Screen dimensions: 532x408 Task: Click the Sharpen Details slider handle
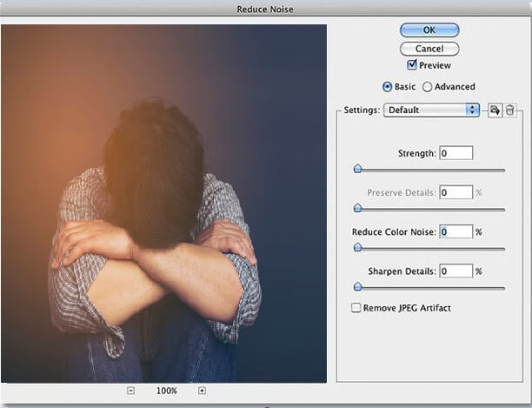[357, 287]
